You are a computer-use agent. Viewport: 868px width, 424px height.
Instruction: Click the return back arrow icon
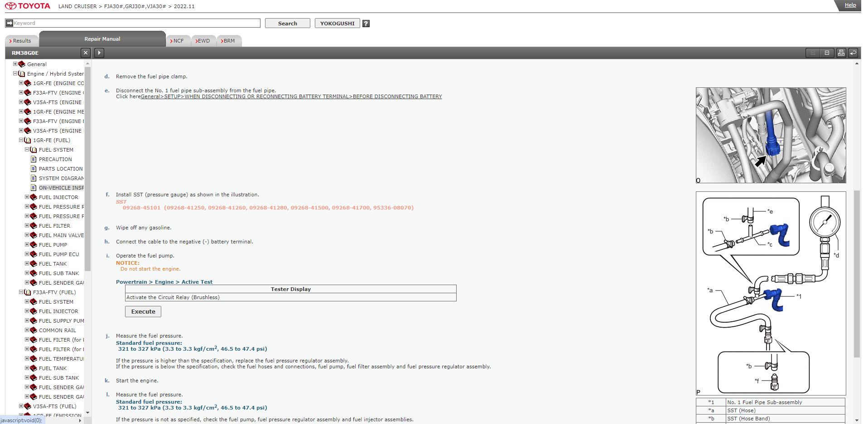pos(853,53)
